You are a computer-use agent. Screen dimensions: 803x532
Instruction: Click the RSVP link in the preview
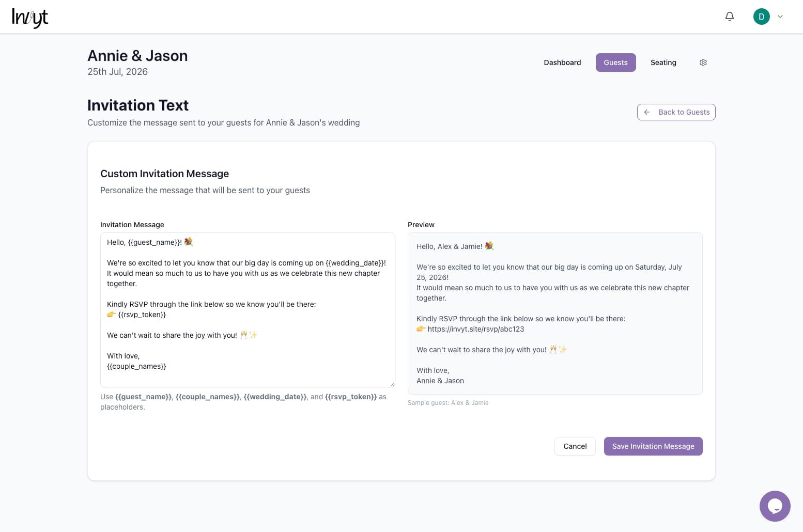476,329
